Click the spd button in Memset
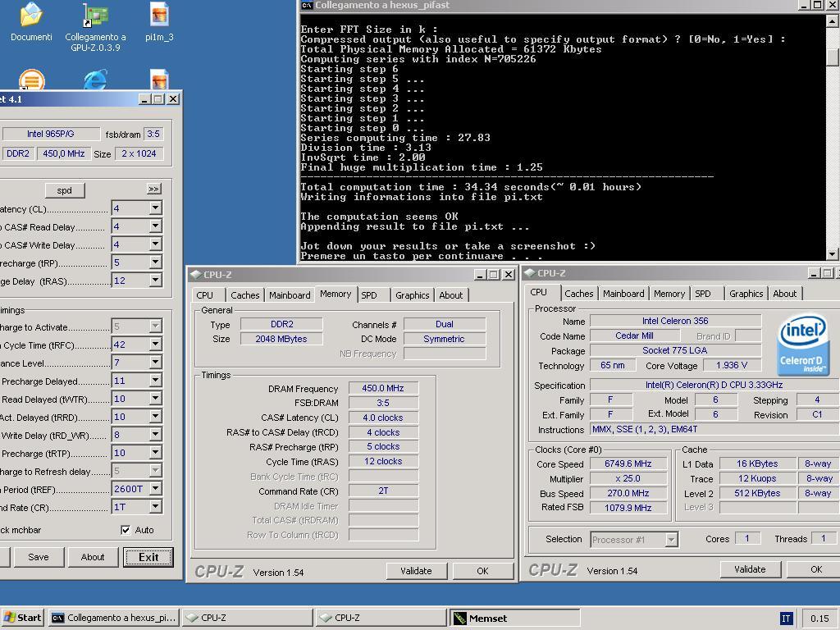 [64, 190]
